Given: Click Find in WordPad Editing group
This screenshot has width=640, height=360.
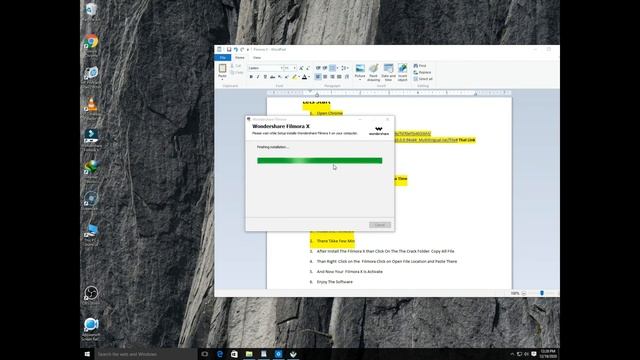Looking at the screenshot, I should pyautogui.click(x=420, y=66).
